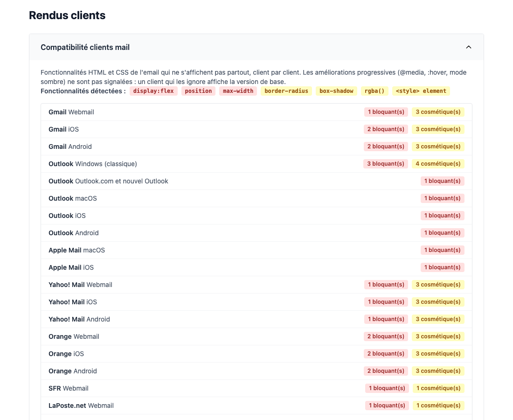
Task: Click Outlook.com's 1 bloquant(s) badge
Action: (x=442, y=181)
